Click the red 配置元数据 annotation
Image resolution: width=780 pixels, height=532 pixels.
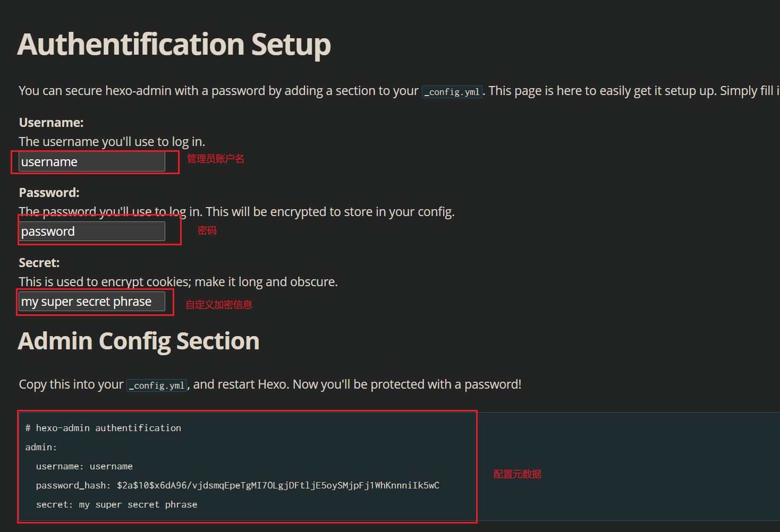tap(518, 474)
